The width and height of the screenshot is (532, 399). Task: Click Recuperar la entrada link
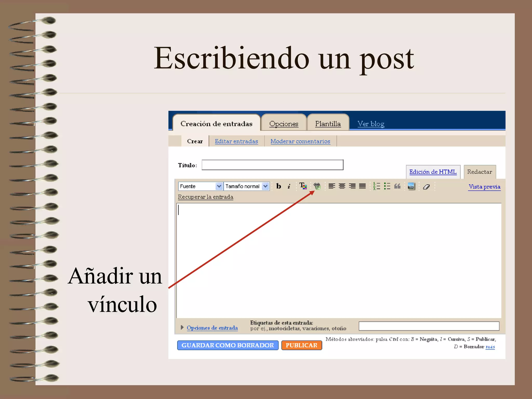click(205, 197)
